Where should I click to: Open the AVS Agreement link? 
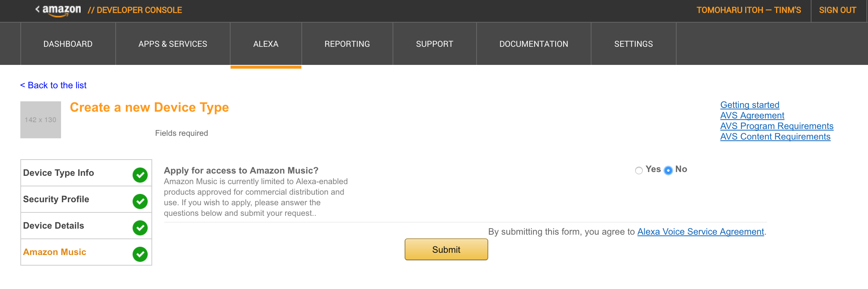(752, 115)
